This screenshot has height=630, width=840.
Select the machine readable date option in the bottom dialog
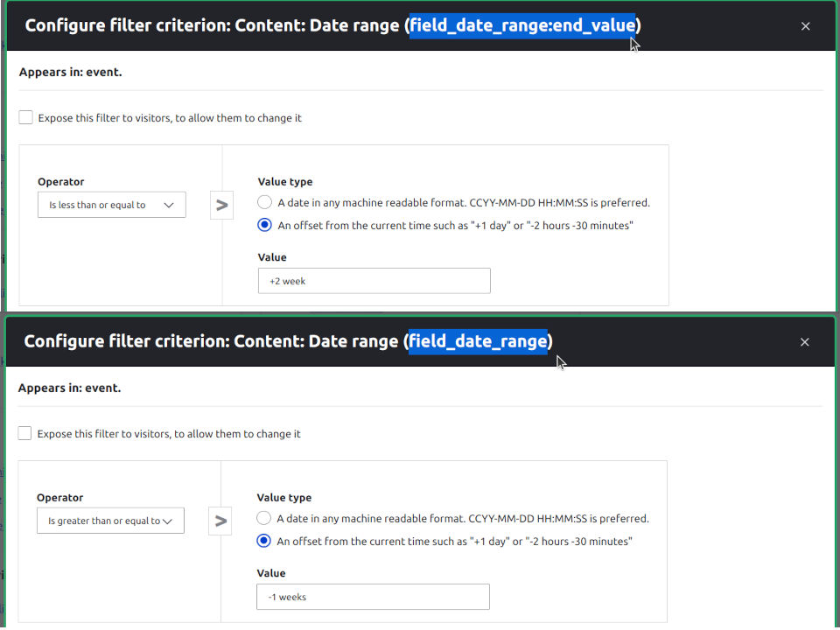pyautogui.click(x=263, y=519)
